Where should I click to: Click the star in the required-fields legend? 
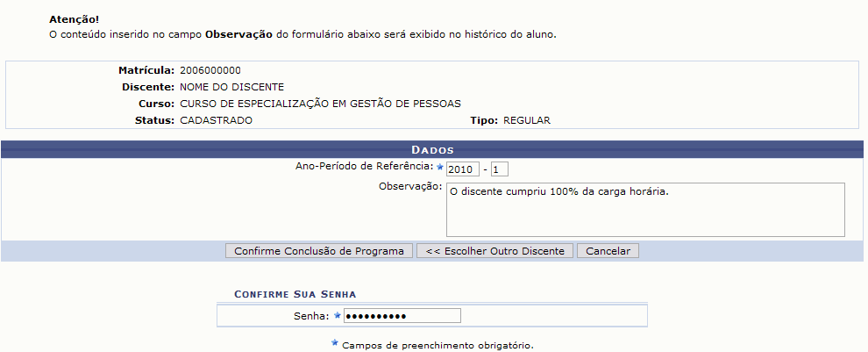[334, 343]
